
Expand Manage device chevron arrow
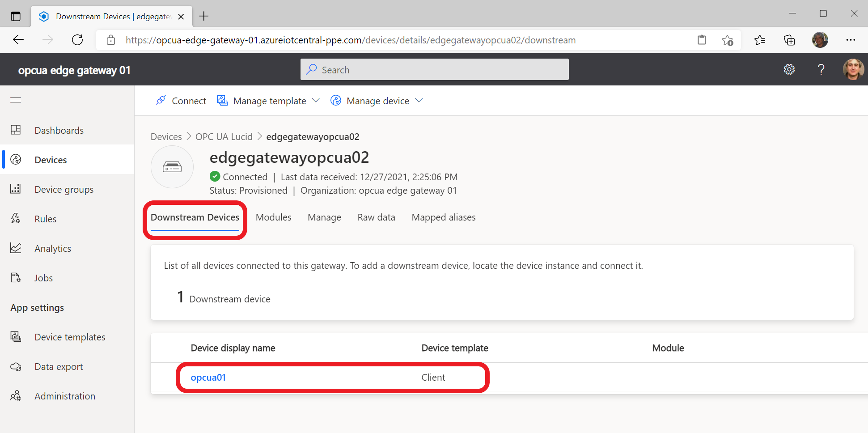419,101
